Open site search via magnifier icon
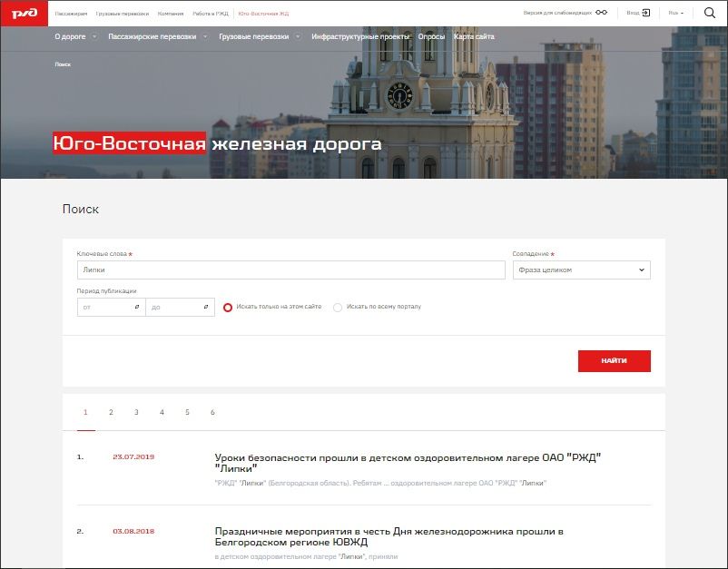Image resolution: width=728 pixels, height=569 pixels. coord(710,13)
